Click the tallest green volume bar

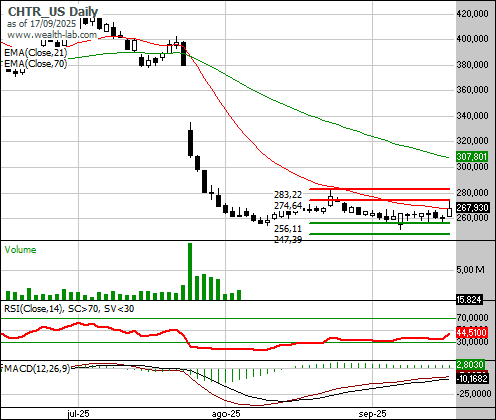pyautogui.click(x=190, y=272)
